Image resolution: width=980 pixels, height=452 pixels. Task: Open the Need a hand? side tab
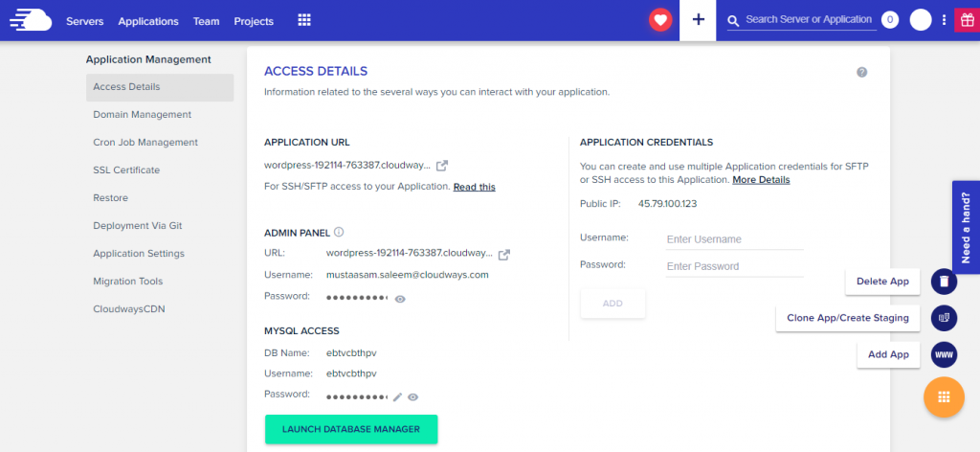coord(967,228)
